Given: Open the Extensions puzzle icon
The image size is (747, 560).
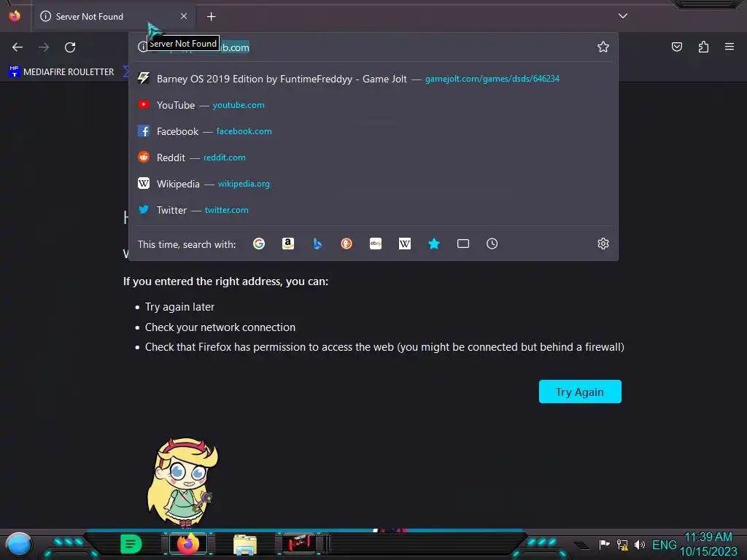Looking at the screenshot, I should click(x=703, y=47).
